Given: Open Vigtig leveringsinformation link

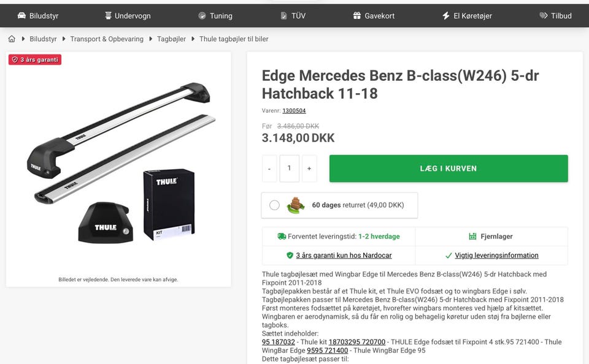Looking at the screenshot, I should pyautogui.click(x=496, y=256).
